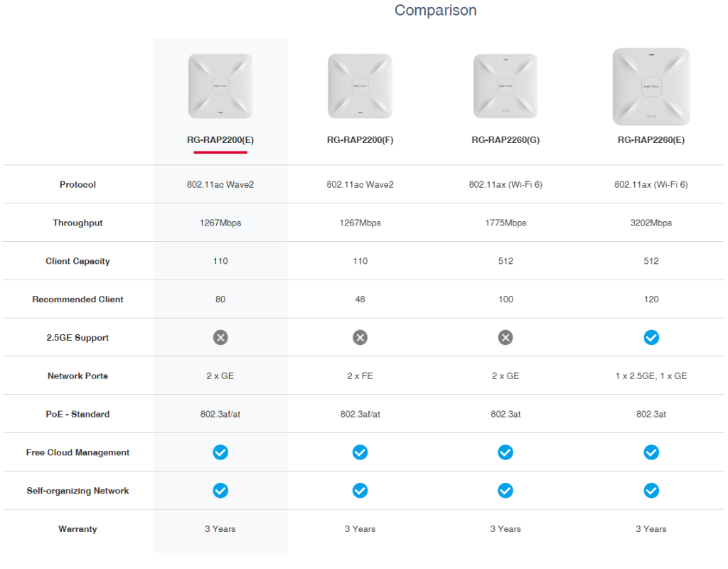
Task: Click the 2.5GE checkmark for RG-RAP2260(E)
Action: pos(651,338)
